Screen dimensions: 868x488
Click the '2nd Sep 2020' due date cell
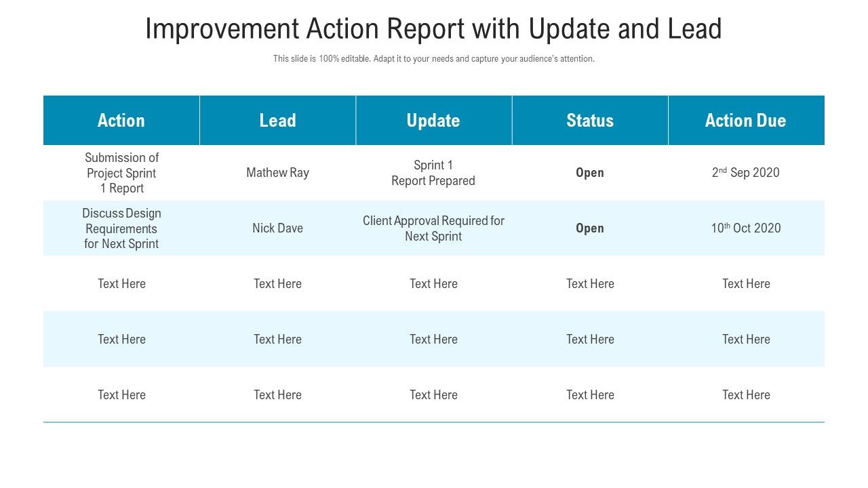[x=746, y=173]
